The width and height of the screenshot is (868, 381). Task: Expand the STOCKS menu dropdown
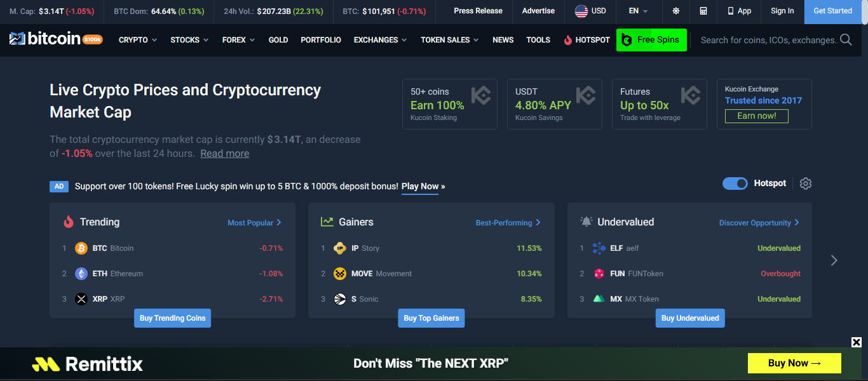click(x=189, y=40)
